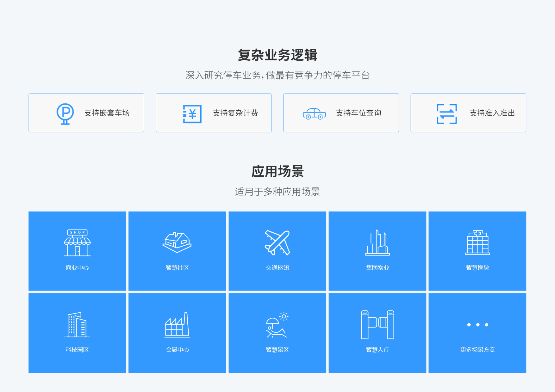Click the car icon for parking query
The image size is (555, 392).
[314, 114]
